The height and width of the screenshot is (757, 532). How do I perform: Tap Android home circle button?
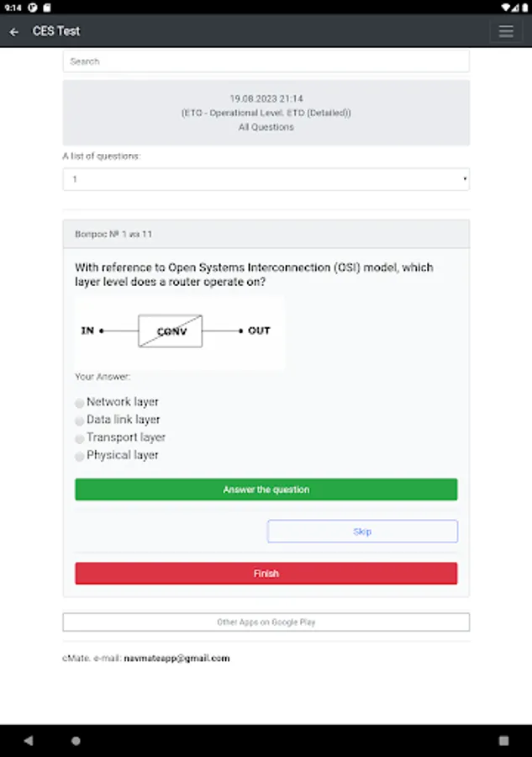[x=76, y=740]
